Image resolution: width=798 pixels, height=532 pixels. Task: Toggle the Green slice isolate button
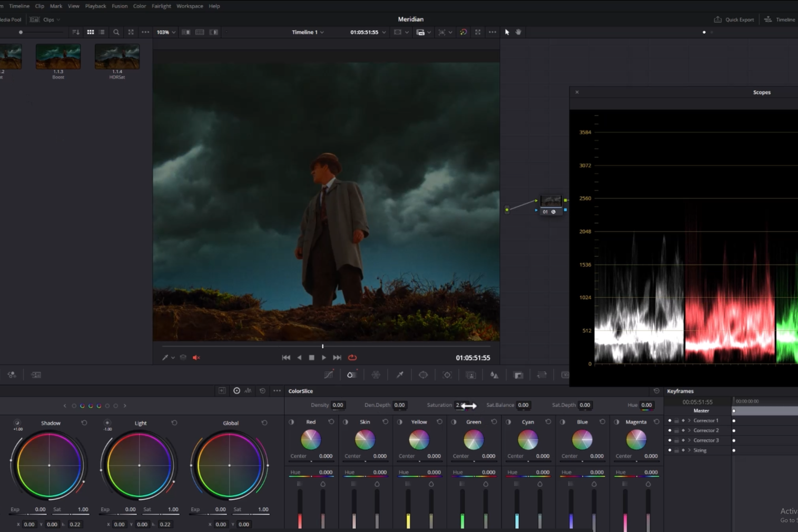454,422
